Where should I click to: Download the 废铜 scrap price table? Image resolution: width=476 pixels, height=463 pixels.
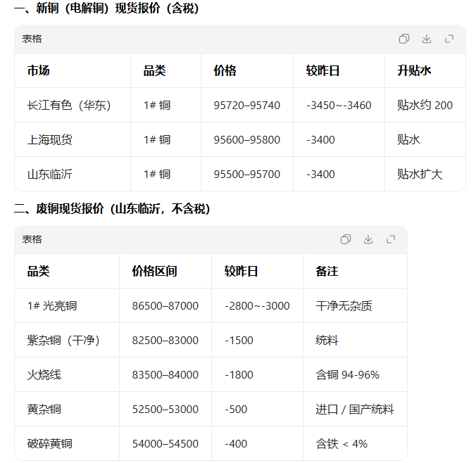pos(368,239)
